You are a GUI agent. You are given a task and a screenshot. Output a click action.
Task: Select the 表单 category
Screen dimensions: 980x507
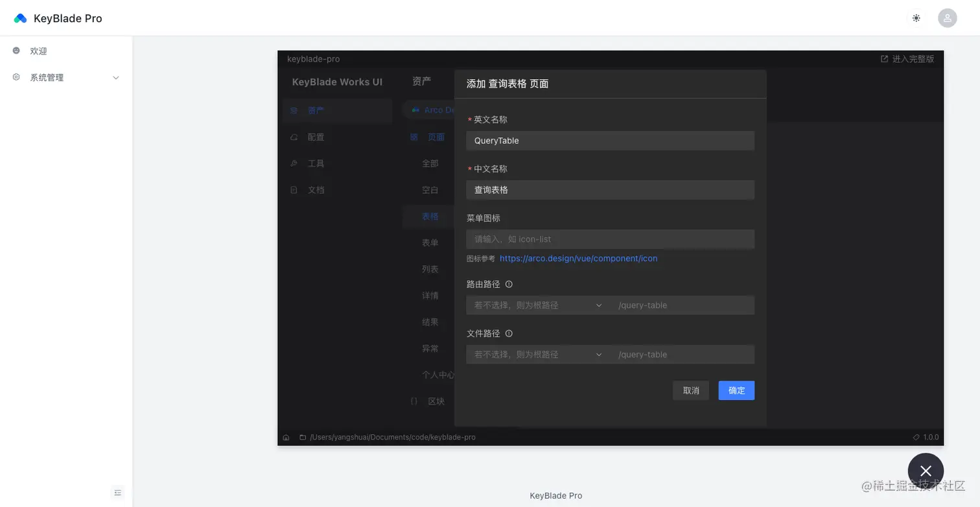point(430,242)
